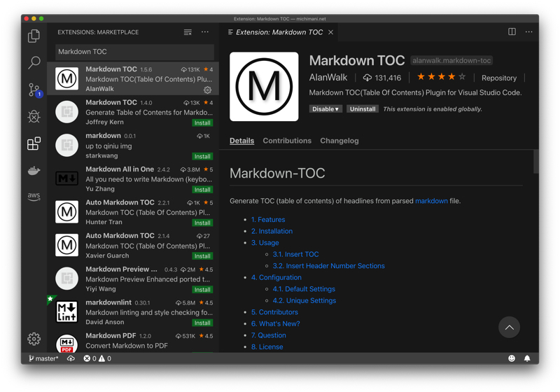The width and height of the screenshot is (560, 392).
Task: Click the large Markdown TOC logo
Action: (x=264, y=87)
